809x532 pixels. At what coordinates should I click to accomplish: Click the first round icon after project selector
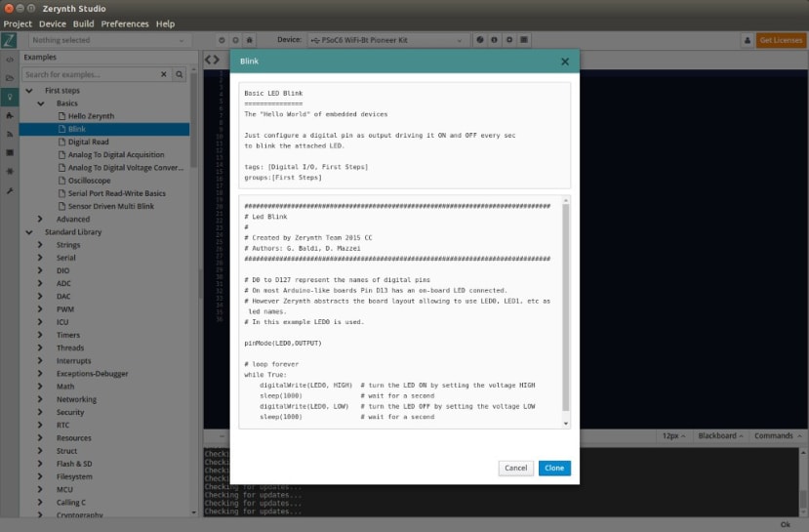(222, 40)
